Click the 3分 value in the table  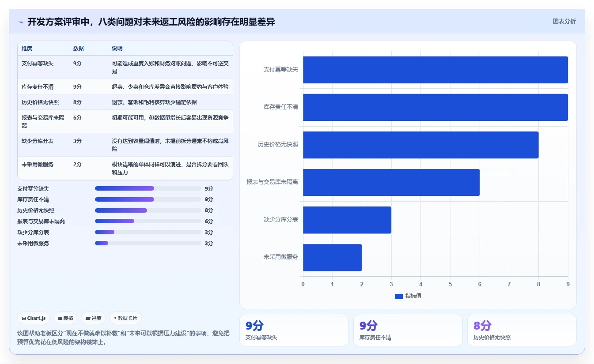tap(77, 141)
